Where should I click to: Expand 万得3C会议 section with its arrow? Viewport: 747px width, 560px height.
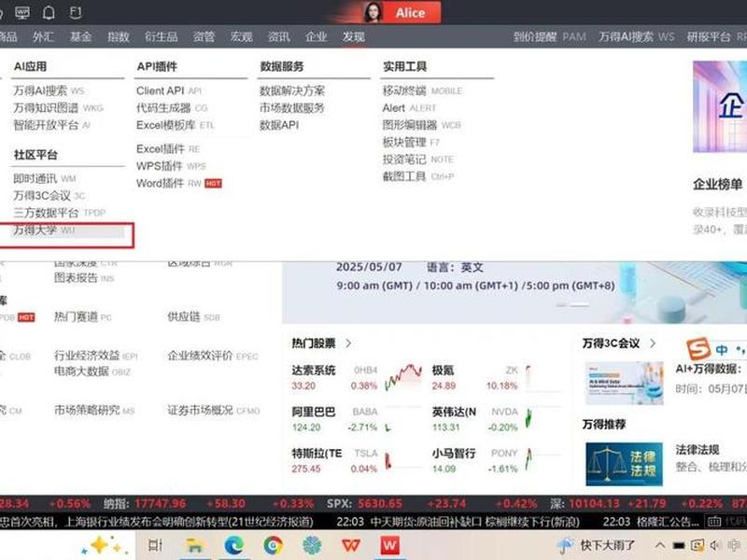[x=652, y=343]
